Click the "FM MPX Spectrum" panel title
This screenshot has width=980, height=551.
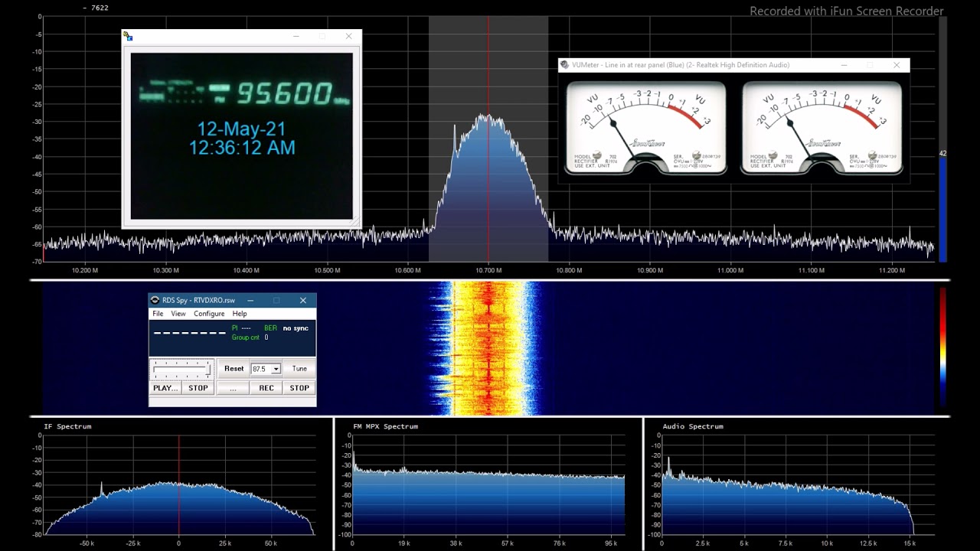pyautogui.click(x=386, y=426)
